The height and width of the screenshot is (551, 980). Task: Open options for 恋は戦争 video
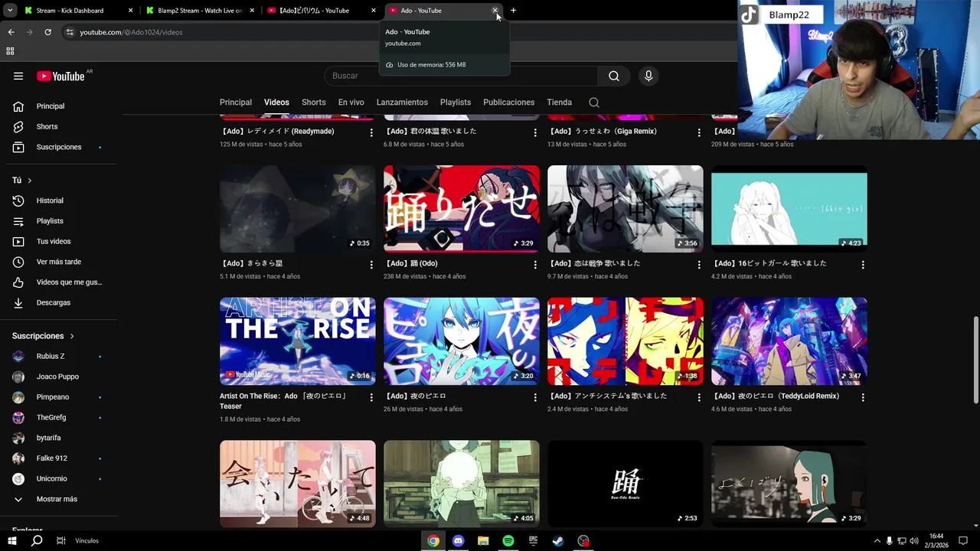click(x=699, y=265)
